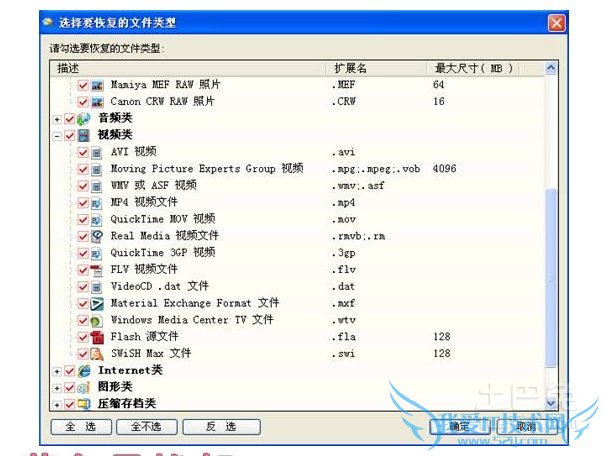
Task: Click the scrollbar down arrow
Action: (551, 403)
